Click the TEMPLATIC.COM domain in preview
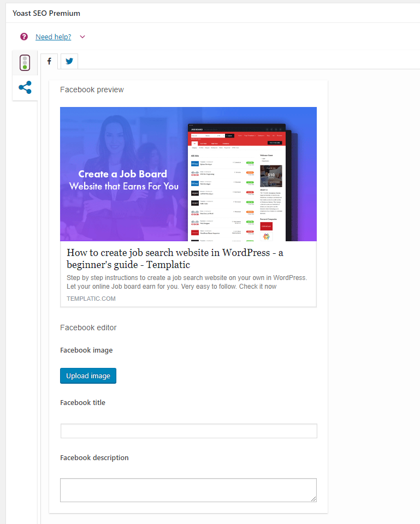 pyautogui.click(x=91, y=299)
